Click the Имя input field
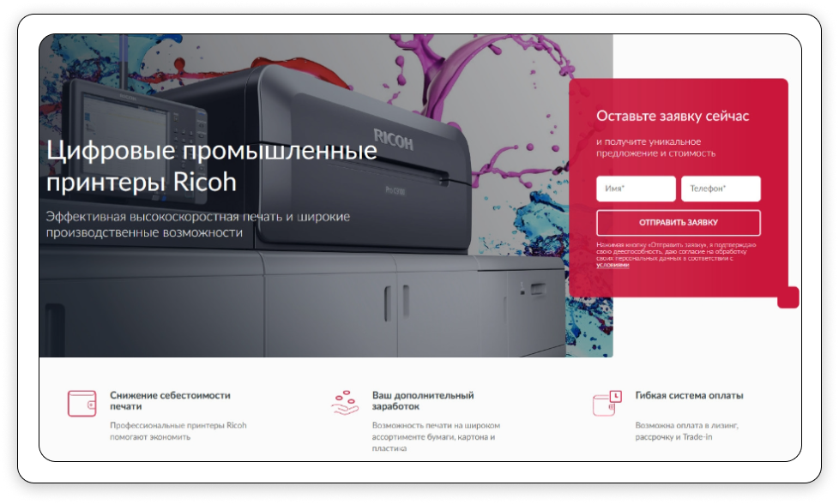This screenshot has width=839, height=504. point(636,189)
